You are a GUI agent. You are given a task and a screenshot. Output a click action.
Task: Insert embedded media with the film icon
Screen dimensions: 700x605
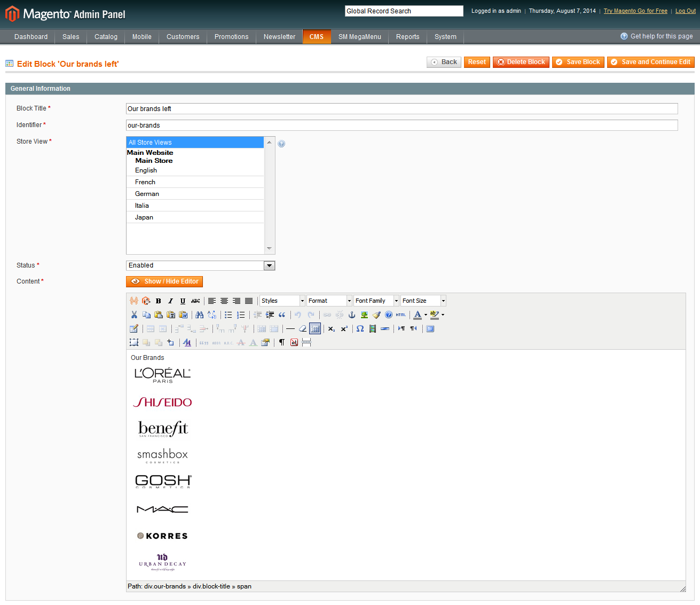(373, 328)
